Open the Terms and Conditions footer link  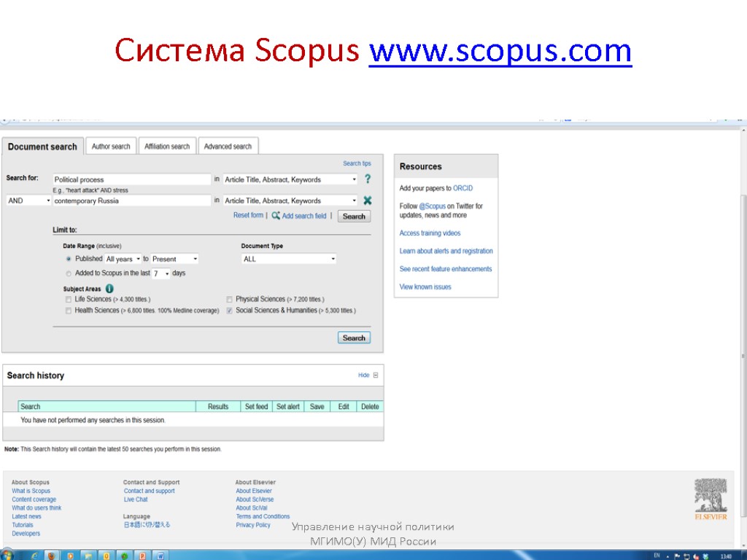tap(263, 516)
